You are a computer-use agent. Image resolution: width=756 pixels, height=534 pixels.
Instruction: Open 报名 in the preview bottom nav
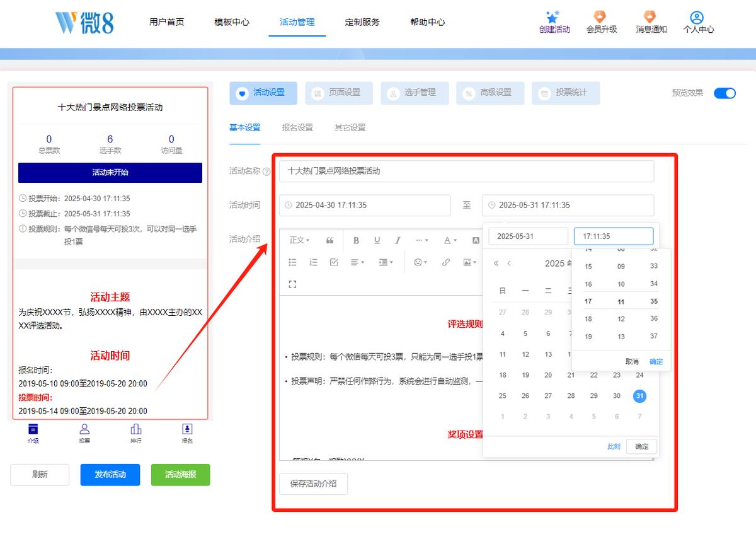point(187,433)
